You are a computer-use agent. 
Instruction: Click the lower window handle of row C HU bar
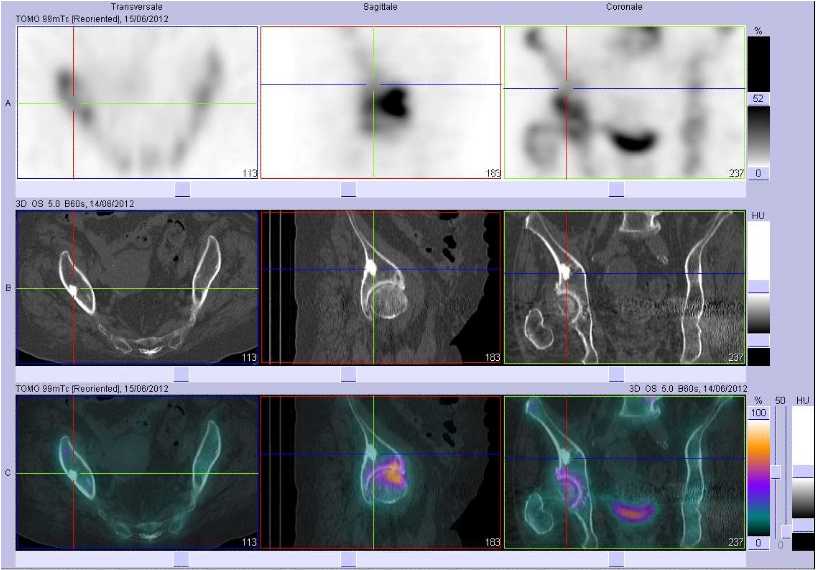point(802,525)
